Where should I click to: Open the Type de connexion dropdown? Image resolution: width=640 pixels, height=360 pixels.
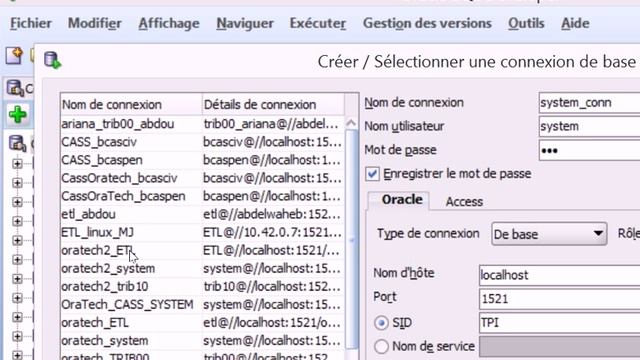549,234
